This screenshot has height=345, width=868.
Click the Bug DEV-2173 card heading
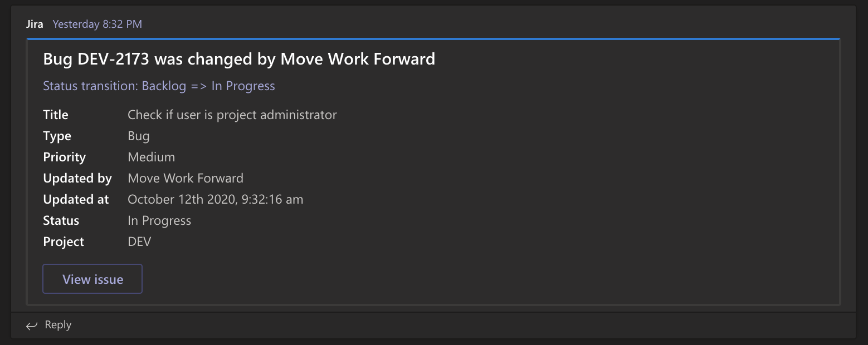click(x=239, y=59)
